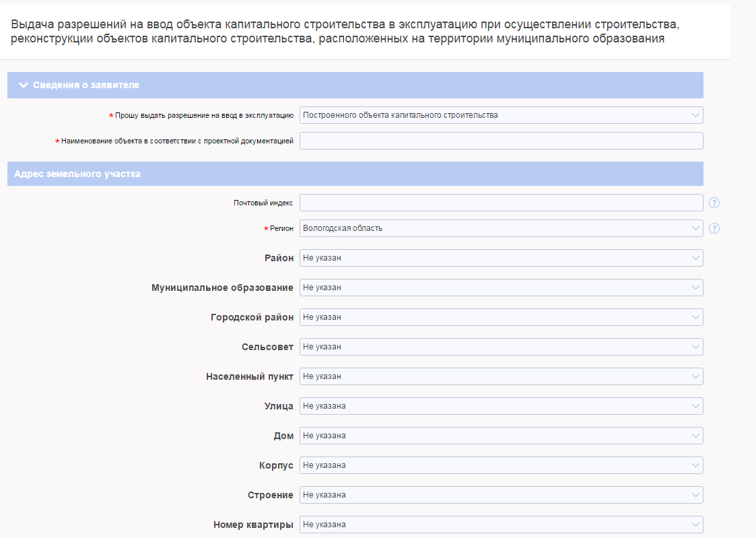The image size is (756, 538).
Task: Open the Прошу выдать разрешение dropdown
Action: 501,115
